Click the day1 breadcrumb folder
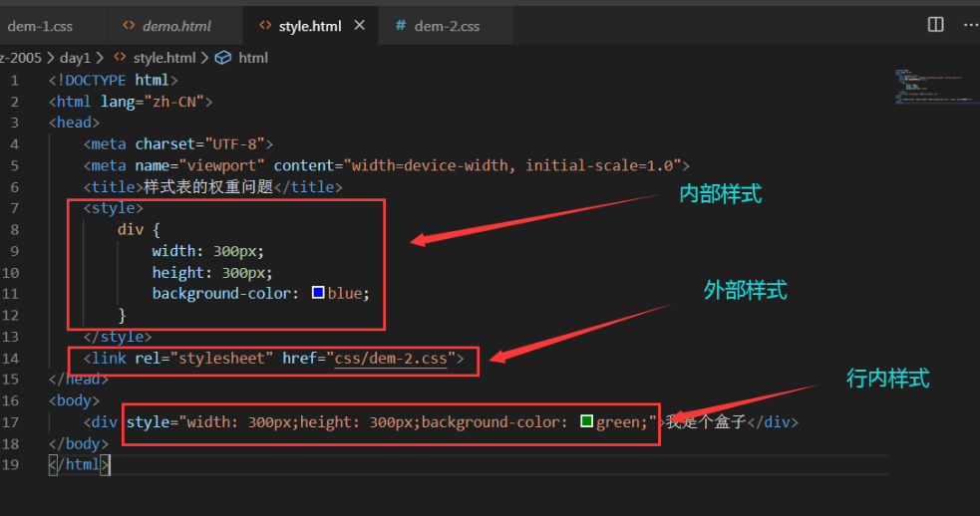980x516 pixels. pyautogui.click(x=75, y=58)
